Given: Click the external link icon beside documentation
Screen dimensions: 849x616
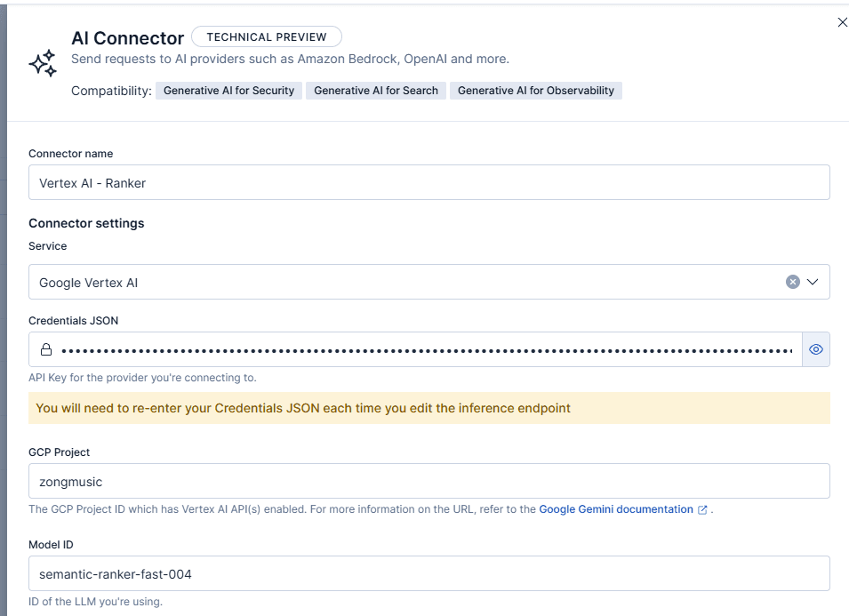Looking at the screenshot, I should click(702, 510).
